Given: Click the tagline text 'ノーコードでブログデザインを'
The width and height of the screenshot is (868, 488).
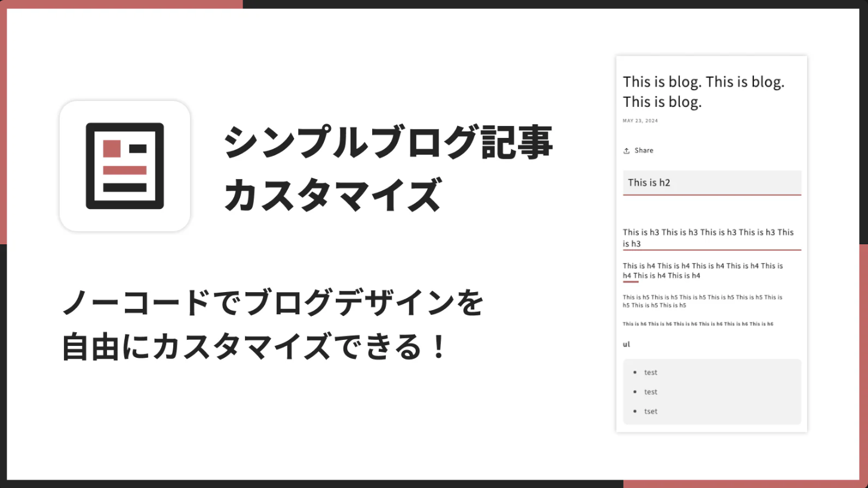Looking at the screenshot, I should point(272,303).
